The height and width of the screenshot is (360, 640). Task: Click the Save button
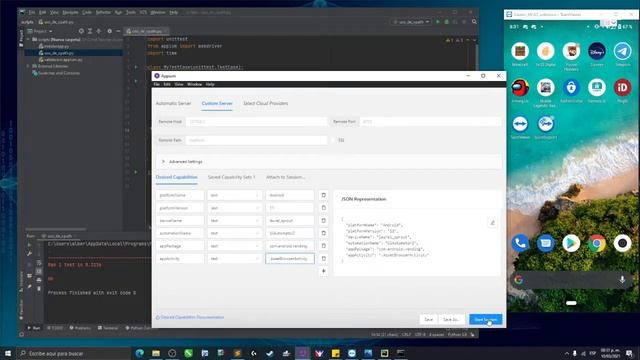428,320
